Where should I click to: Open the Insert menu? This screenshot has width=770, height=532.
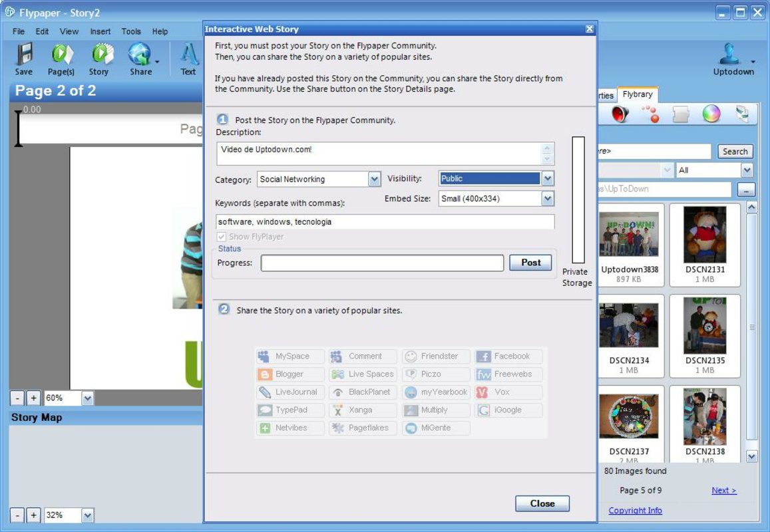(x=100, y=31)
